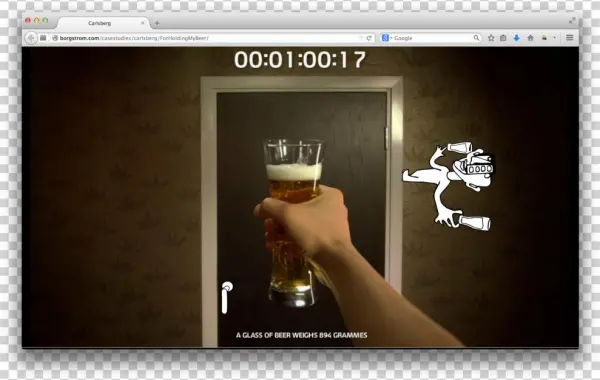Open downloads with the blue arrow icon

pos(517,38)
